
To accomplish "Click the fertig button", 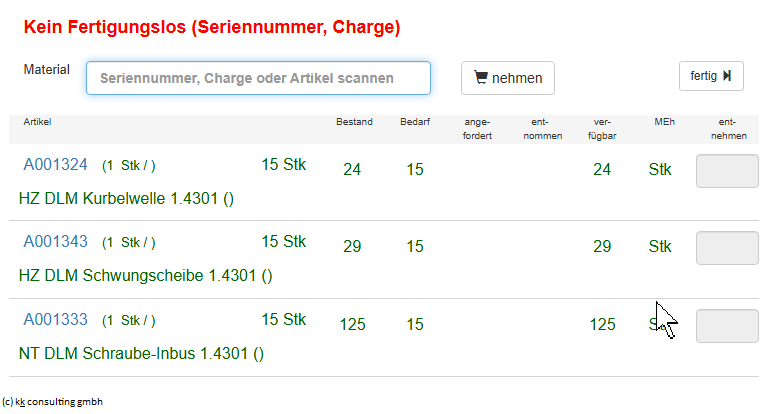I will coord(711,76).
